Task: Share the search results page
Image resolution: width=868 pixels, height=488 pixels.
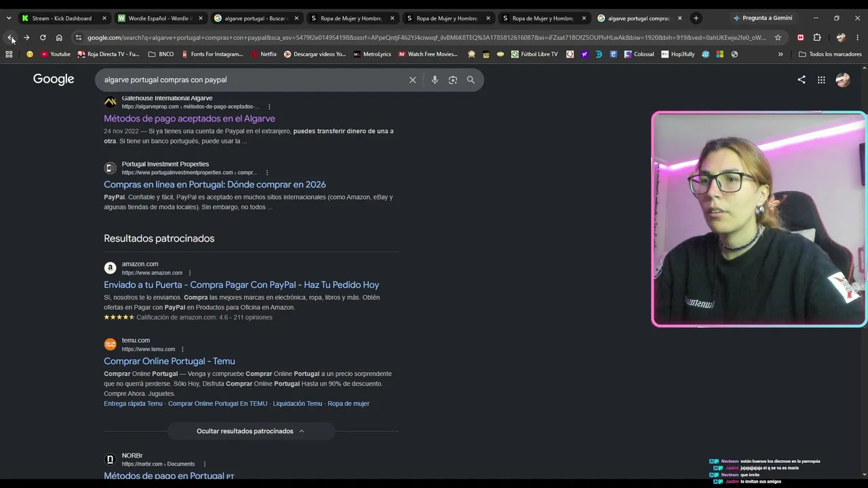Action: point(802,80)
